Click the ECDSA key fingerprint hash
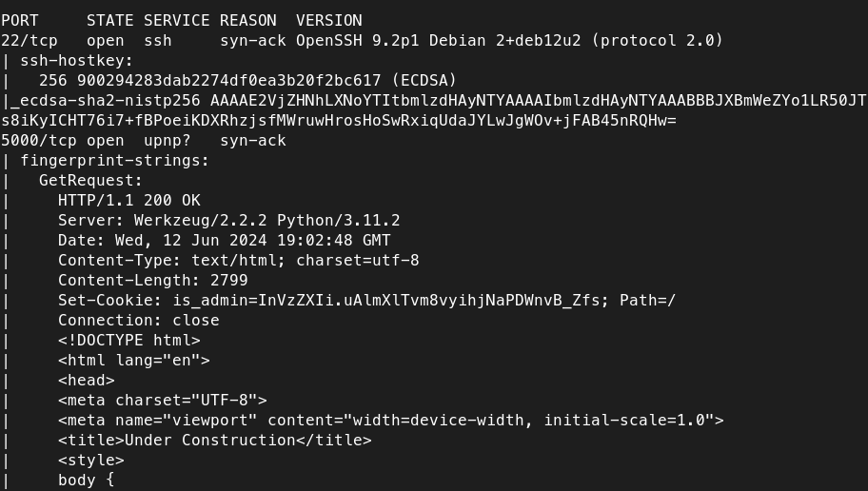The image size is (868, 491). [228, 80]
